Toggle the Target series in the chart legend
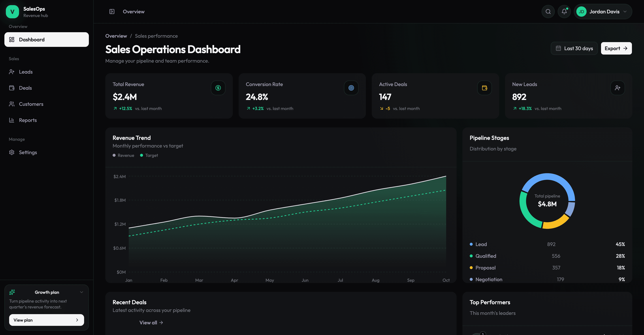 click(149, 155)
